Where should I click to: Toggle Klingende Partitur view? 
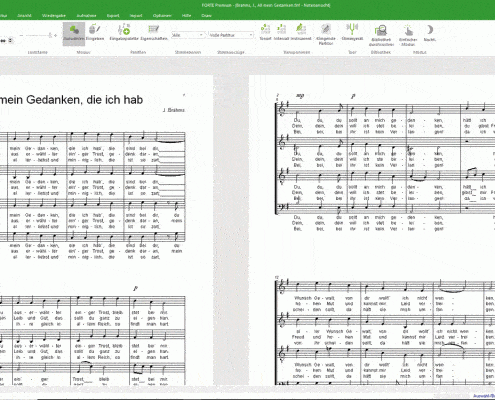pos(326,34)
